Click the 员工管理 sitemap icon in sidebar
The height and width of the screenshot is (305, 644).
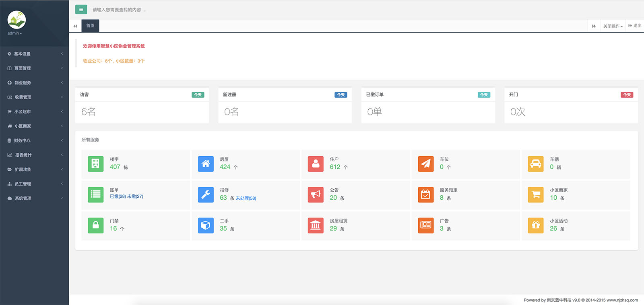click(10, 184)
